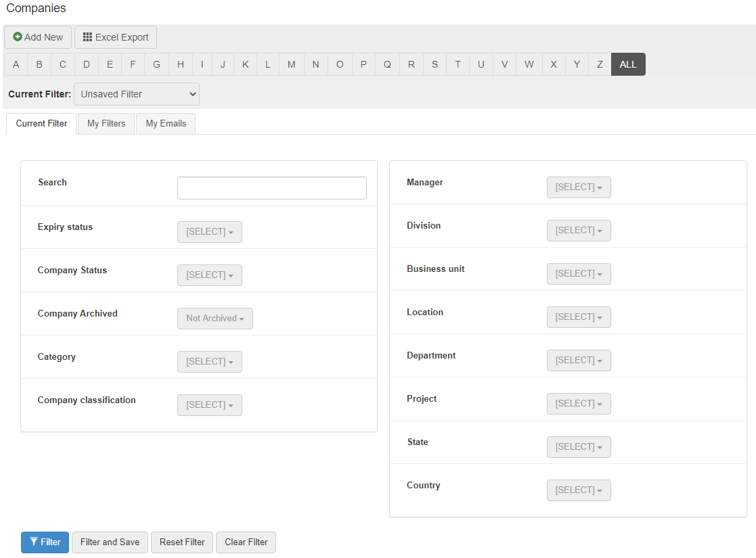756x558 pixels.
Task: Click the Add New button
Action: point(38,37)
